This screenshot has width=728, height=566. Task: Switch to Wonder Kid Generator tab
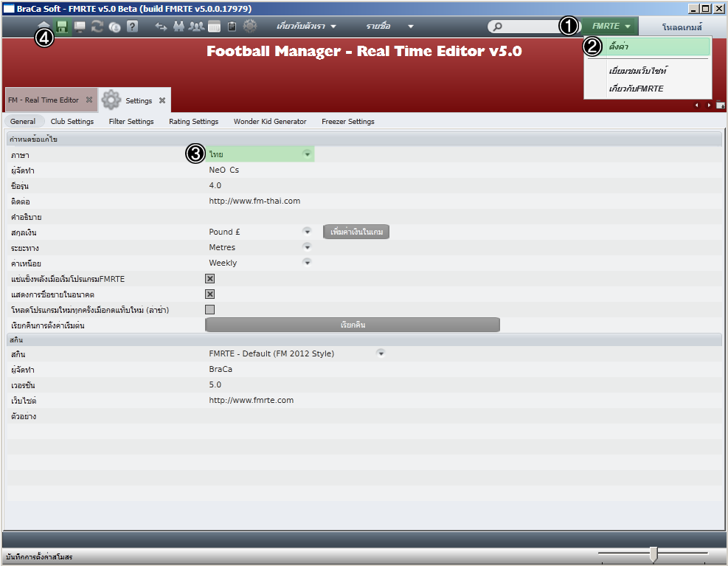click(270, 121)
